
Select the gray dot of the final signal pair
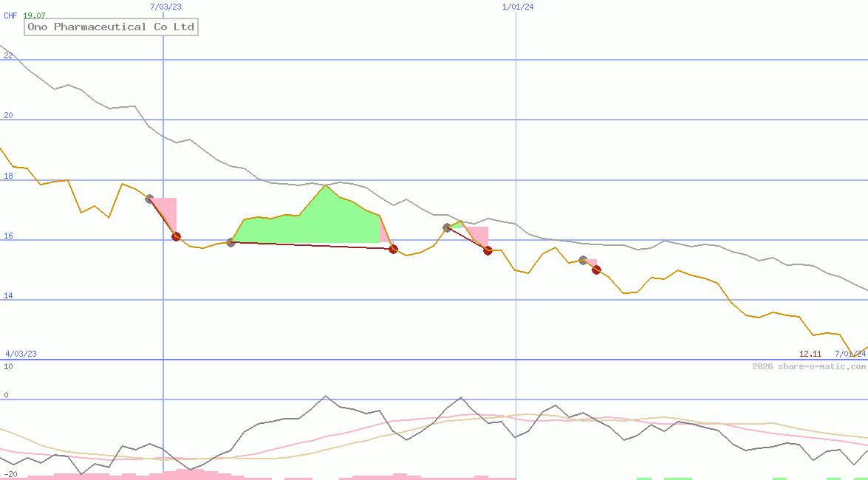pyautogui.click(x=583, y=260)
